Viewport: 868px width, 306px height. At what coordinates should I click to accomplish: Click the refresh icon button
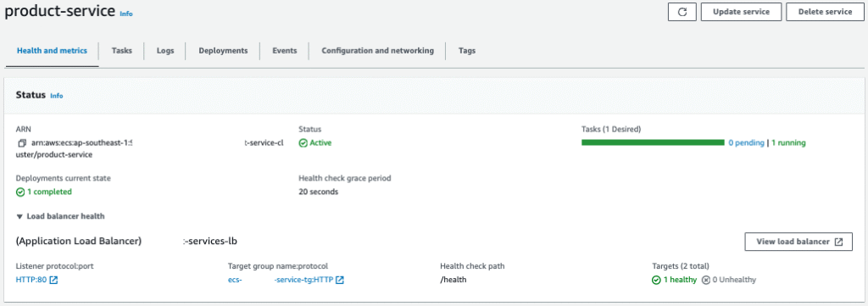tap(682, 12)
